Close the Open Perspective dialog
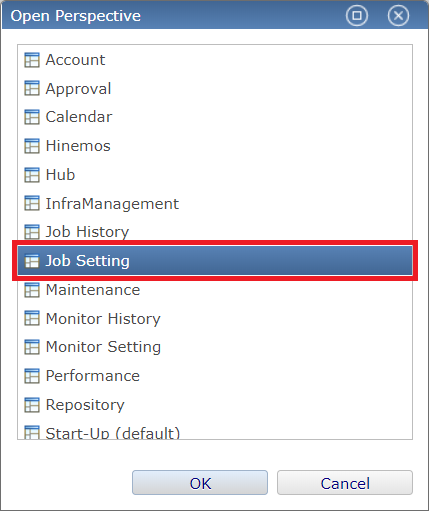 coord(398,15)
